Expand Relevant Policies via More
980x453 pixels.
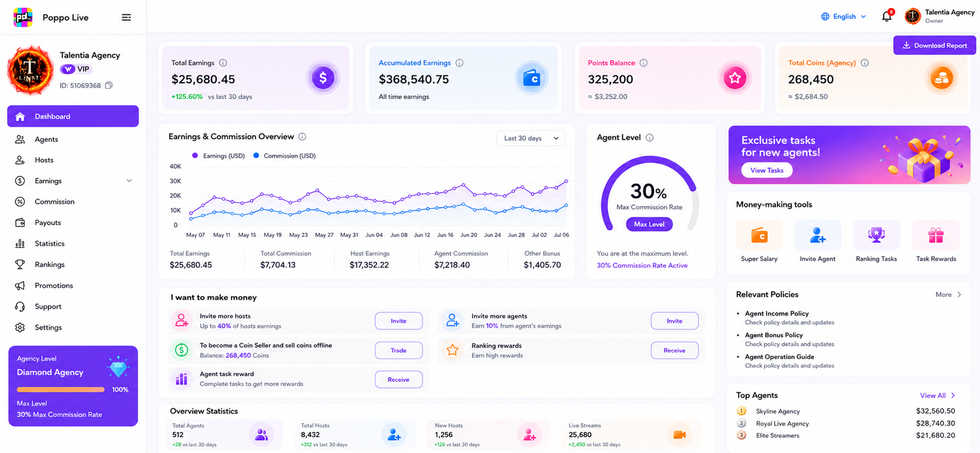[948, 294]
